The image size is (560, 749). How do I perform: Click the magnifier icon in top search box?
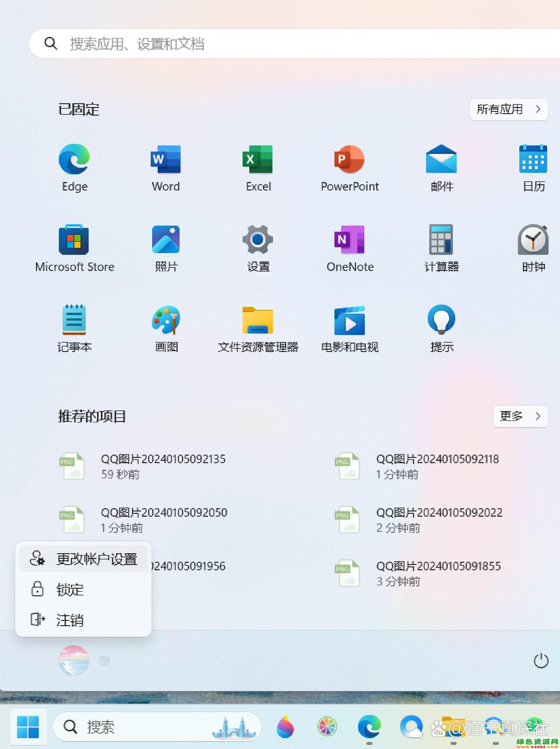(x=50, y=43)
